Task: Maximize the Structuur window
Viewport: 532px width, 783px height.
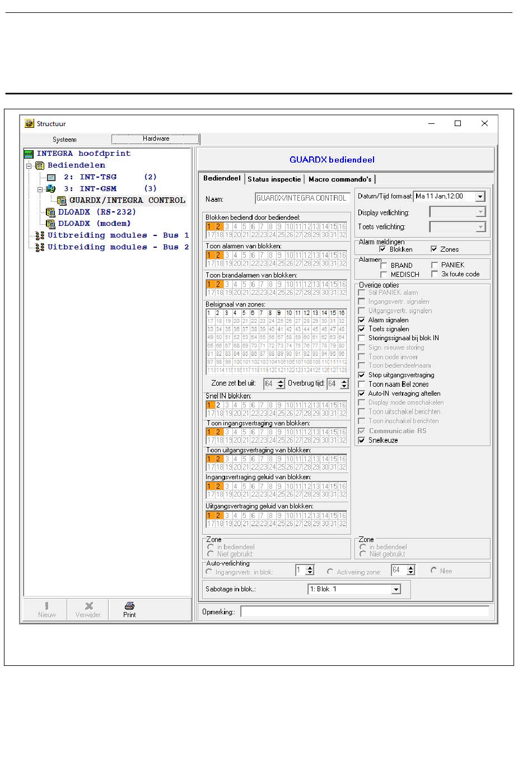Action: pyautogui.click(x=458, y=124)
